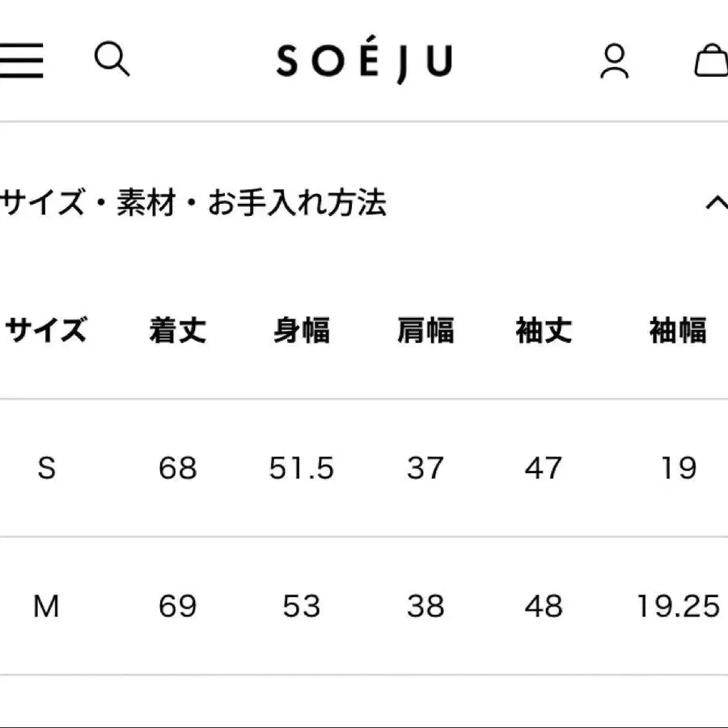Click the search magnifier icon

click(112, 60)
